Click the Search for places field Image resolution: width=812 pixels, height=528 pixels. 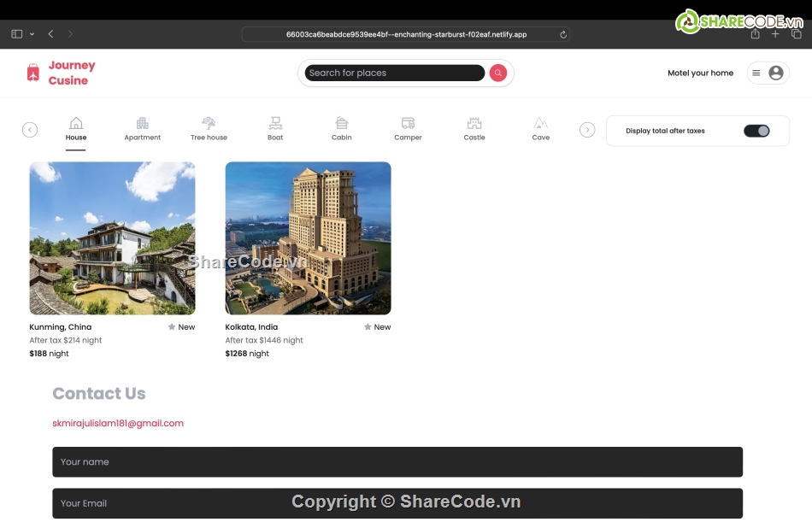[394, 73]
